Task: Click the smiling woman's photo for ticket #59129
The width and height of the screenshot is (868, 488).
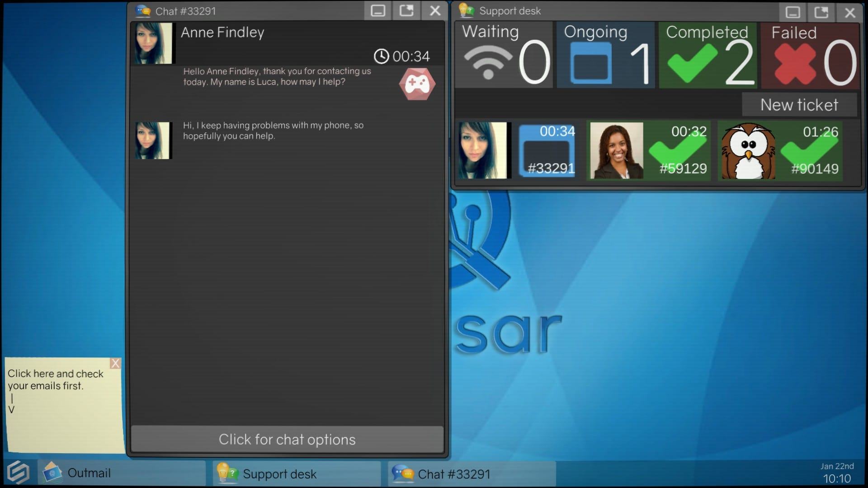Action: click(x=617, y=150)
